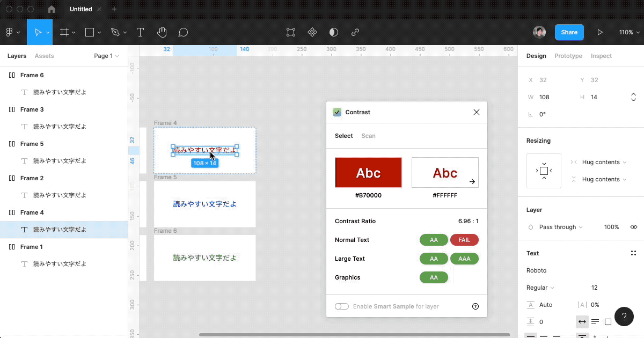Select the Hand tool

(x=162, y=32)
